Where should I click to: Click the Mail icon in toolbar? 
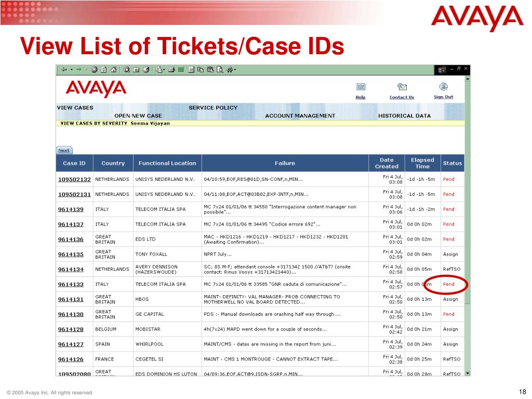coord(159,70)
